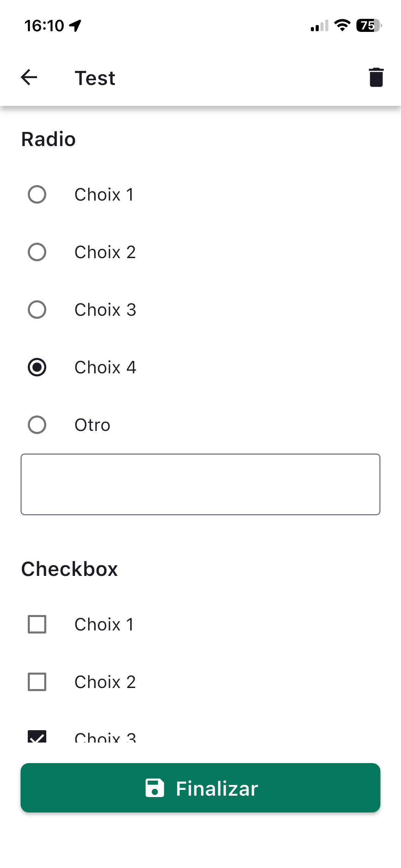Viewport: 401px width, 868px height.
Task: Uncheck the Choix 3 checkbox
Action: tap(37, 737)
